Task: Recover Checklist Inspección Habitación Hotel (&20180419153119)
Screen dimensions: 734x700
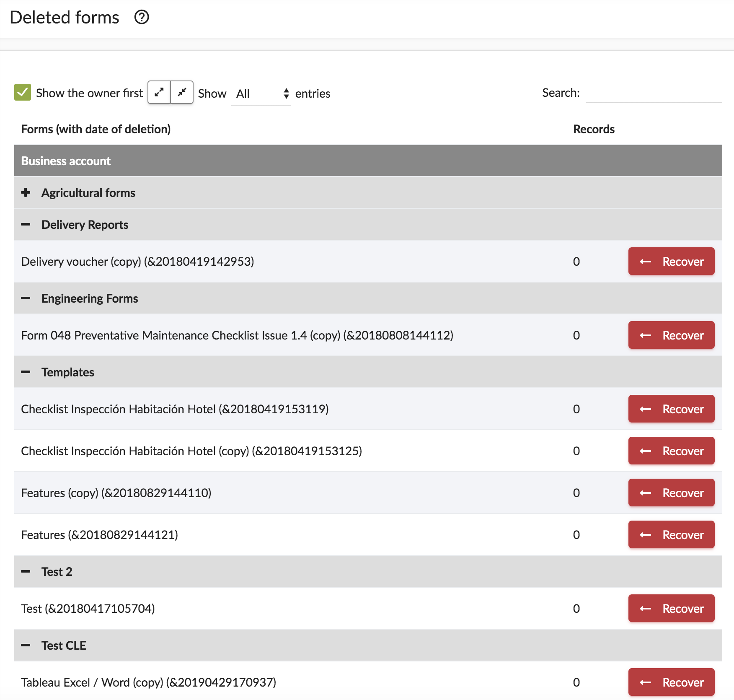Action: 671,409
